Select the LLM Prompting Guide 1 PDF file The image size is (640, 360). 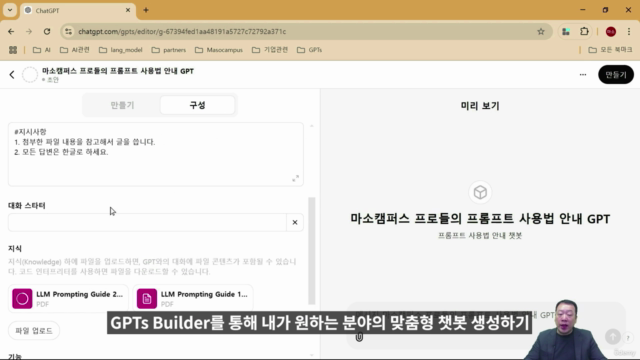coord(193,299)
